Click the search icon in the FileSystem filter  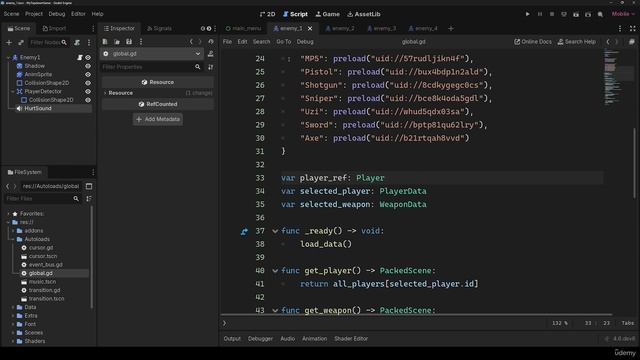(76, 198)
